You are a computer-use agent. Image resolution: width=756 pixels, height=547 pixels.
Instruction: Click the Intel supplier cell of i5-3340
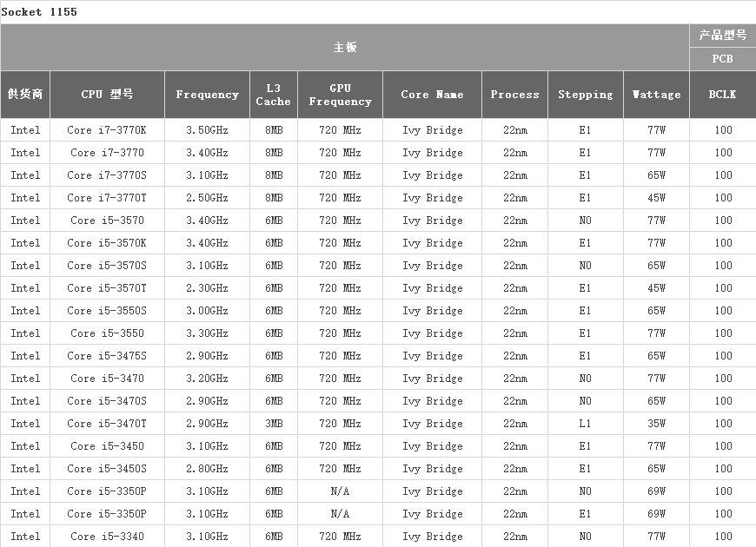[25, 537]
